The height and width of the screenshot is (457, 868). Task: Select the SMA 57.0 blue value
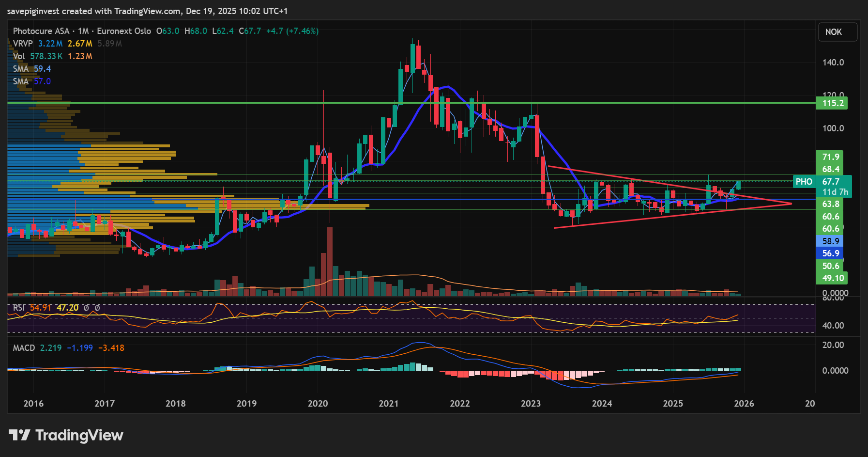tap(42, 81)
